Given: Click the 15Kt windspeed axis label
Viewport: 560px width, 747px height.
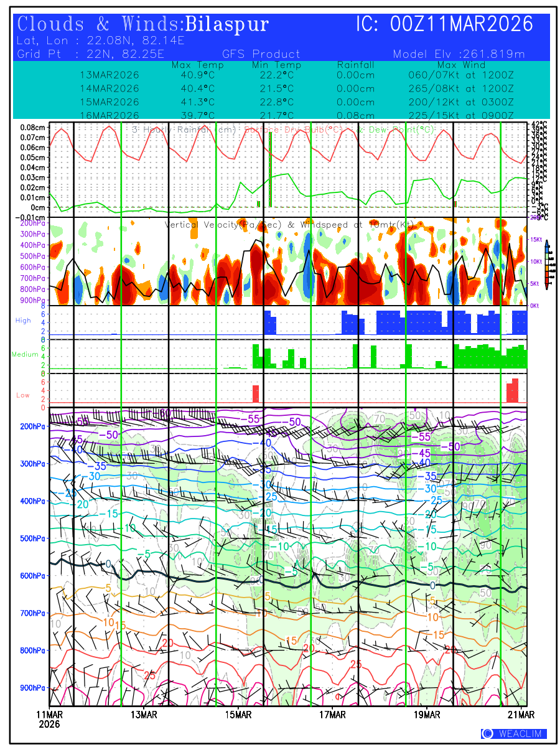Looking at the screenshot, I should pyautogui.click(x=537, y=239).
